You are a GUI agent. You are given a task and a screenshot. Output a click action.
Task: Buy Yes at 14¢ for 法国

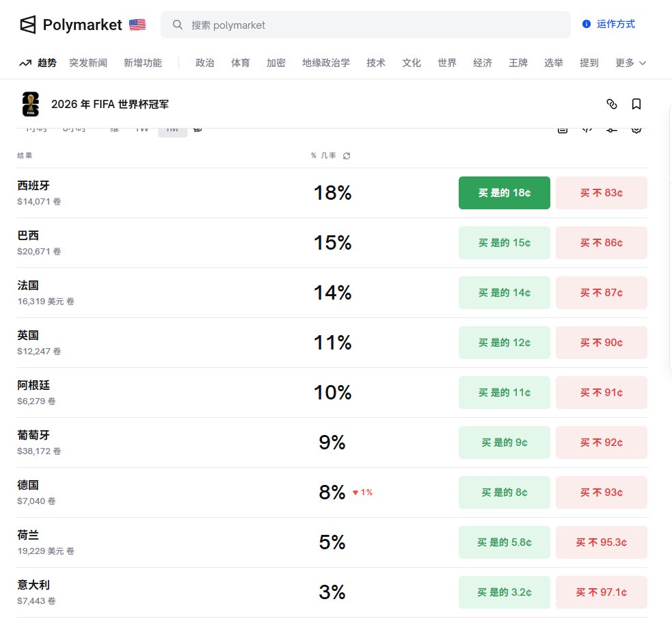[505, 293]
